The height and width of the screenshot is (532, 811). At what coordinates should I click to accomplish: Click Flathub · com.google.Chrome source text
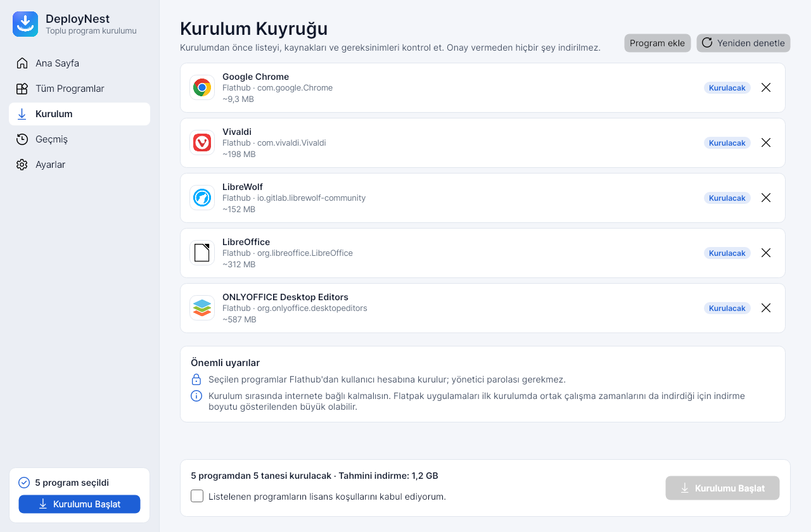click(x=278, y=88)
